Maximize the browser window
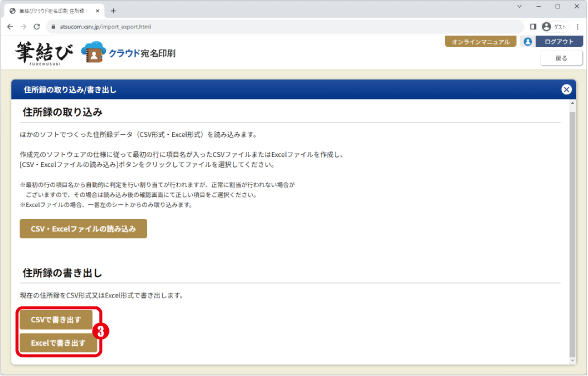This screenshot has width=588, height=376. coord(558,6)
